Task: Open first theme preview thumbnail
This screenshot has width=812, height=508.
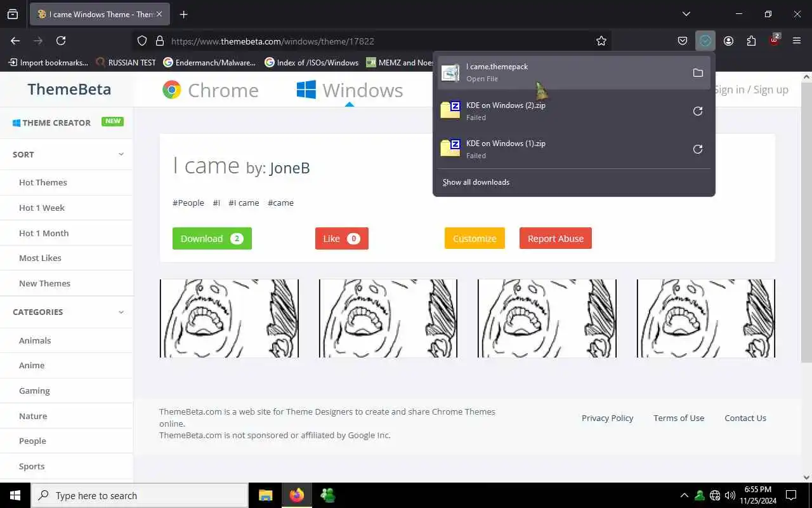Action: (x=229, y=318)
